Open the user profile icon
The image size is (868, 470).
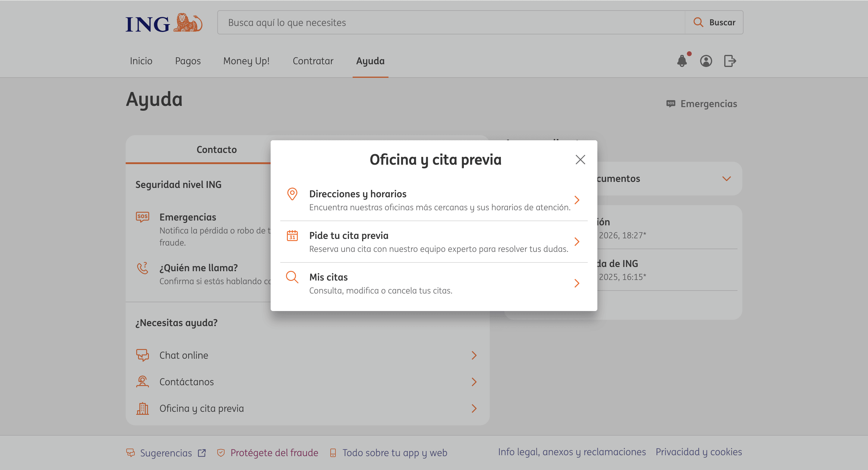click(706, 61)
